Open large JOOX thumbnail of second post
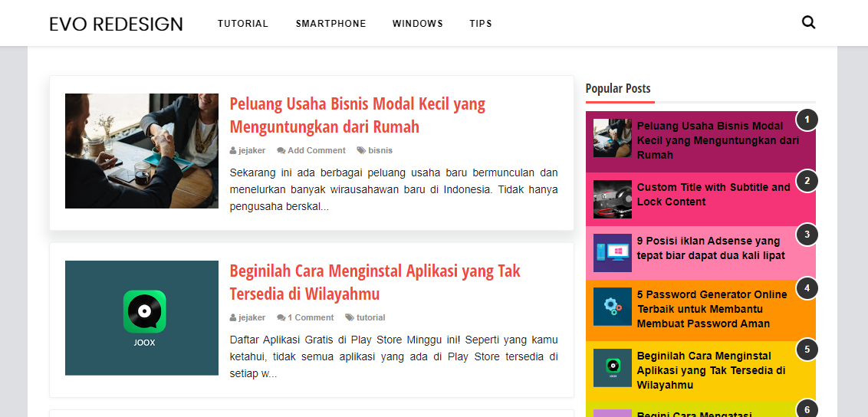 [142, 318]
